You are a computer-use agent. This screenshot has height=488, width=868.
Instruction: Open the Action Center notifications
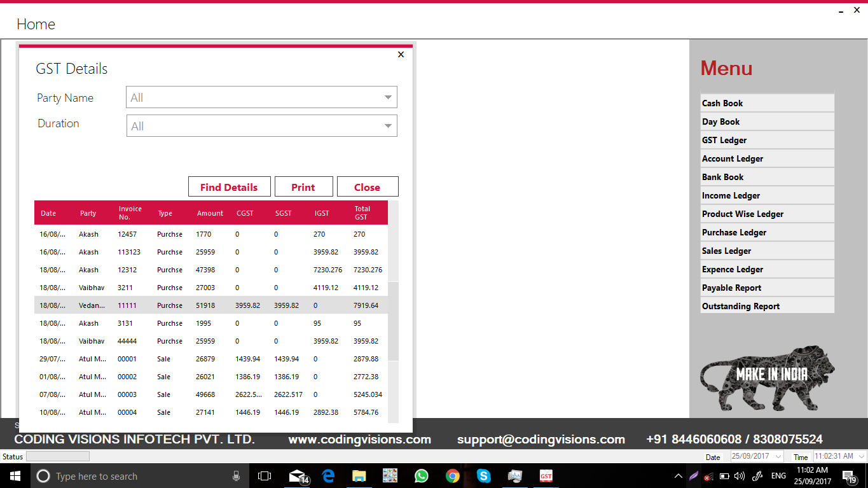coord(848,476)
